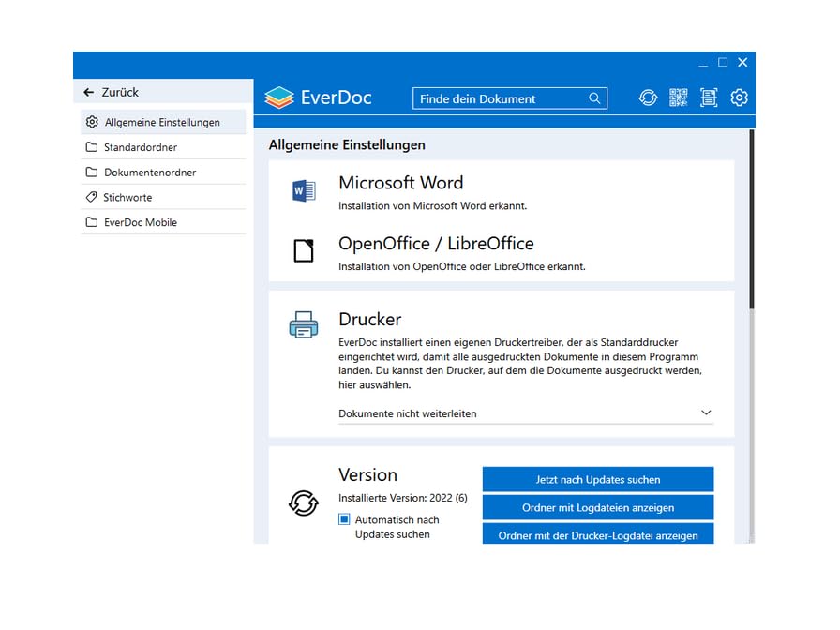Open Dokumentenordner settings page
Viewport: 840px width, 630px height.
click(x=163, y=172)
